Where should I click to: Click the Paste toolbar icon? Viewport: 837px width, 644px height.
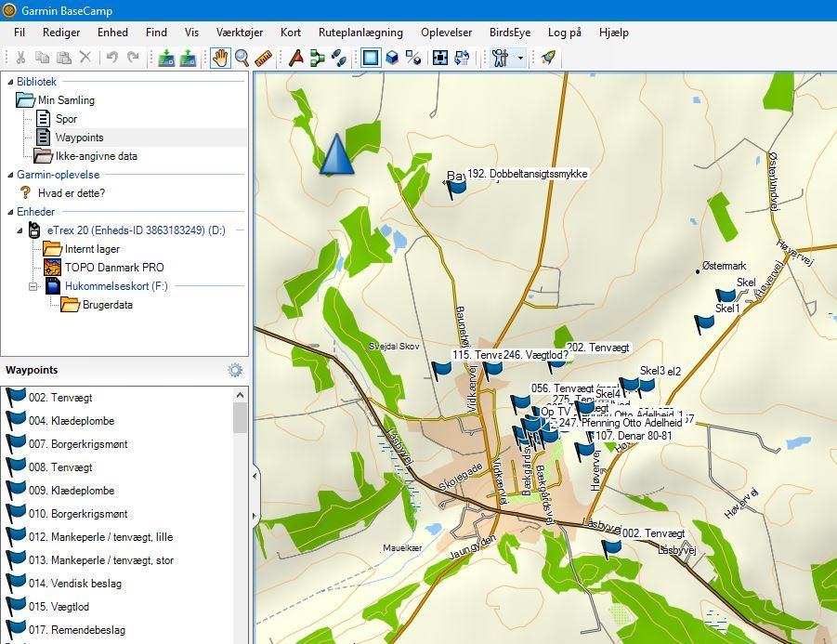coord(64,57)
